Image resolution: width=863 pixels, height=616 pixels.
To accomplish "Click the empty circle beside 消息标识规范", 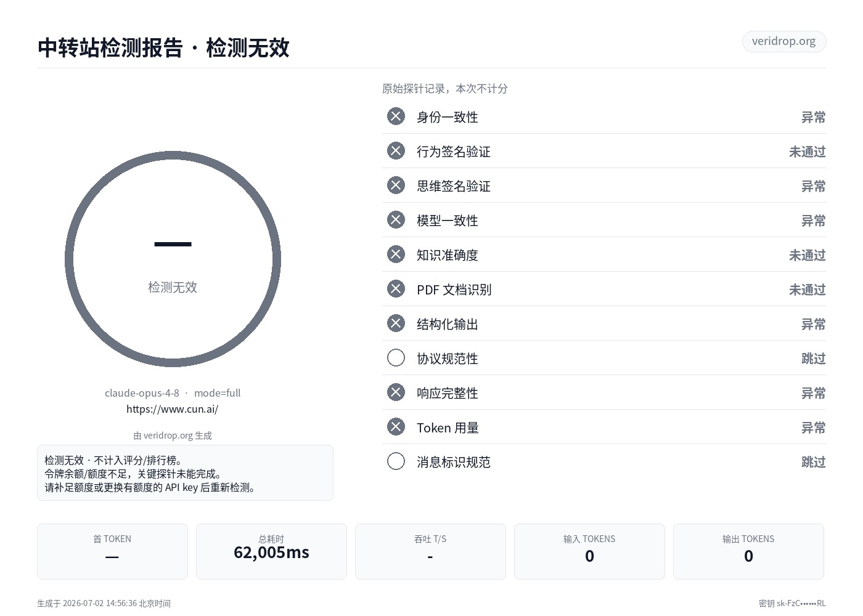I will click(396, 461).
